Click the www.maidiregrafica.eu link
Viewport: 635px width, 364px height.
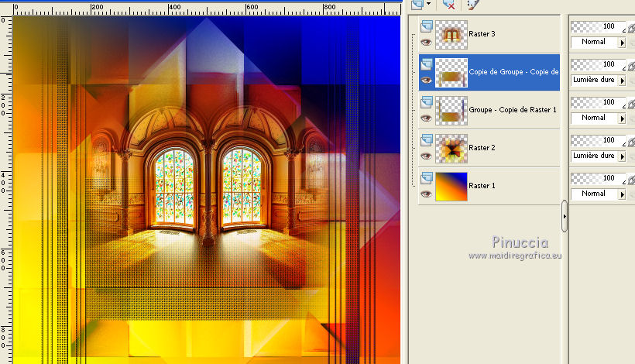pos(513,256)
